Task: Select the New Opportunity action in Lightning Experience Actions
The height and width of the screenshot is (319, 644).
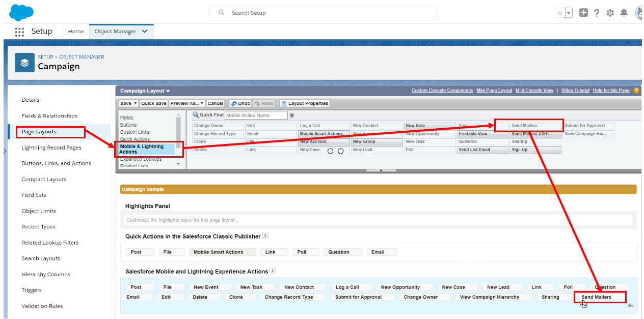Action: [405, 287]
